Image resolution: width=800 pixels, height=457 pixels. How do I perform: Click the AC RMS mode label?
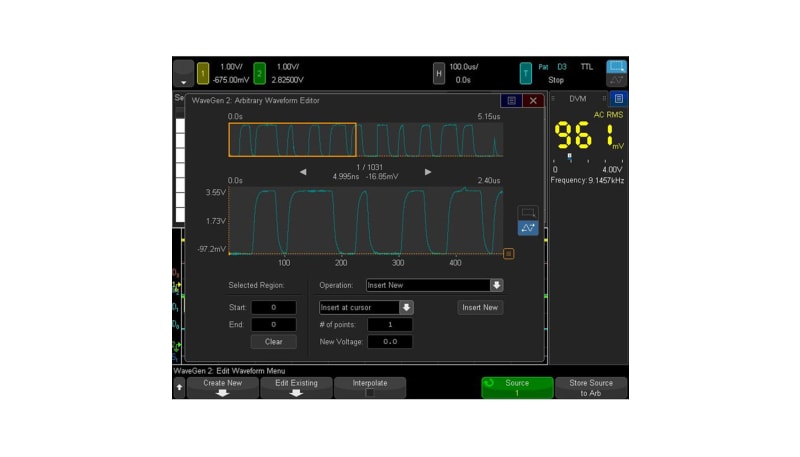[x=608, y=115]
